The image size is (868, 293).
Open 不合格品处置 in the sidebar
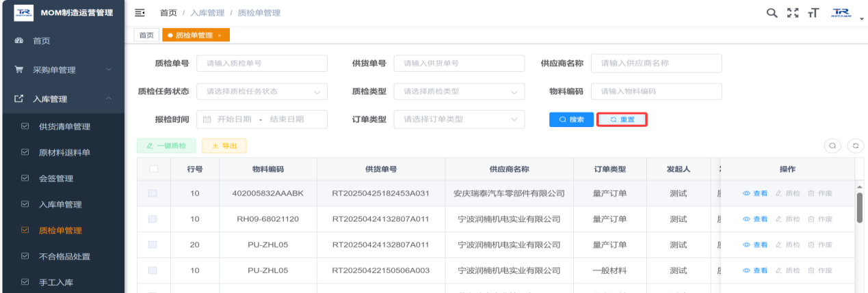(x=62, y=256)
